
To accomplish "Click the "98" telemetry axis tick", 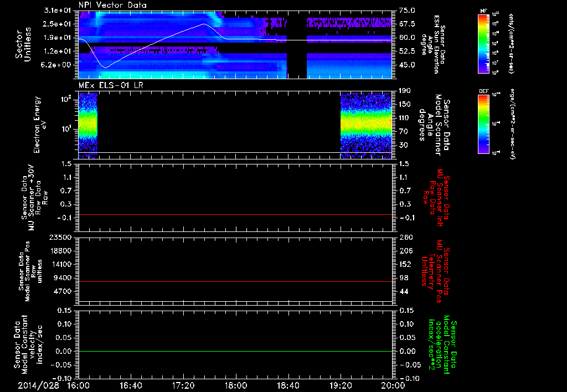I will (x=404, y=278).
